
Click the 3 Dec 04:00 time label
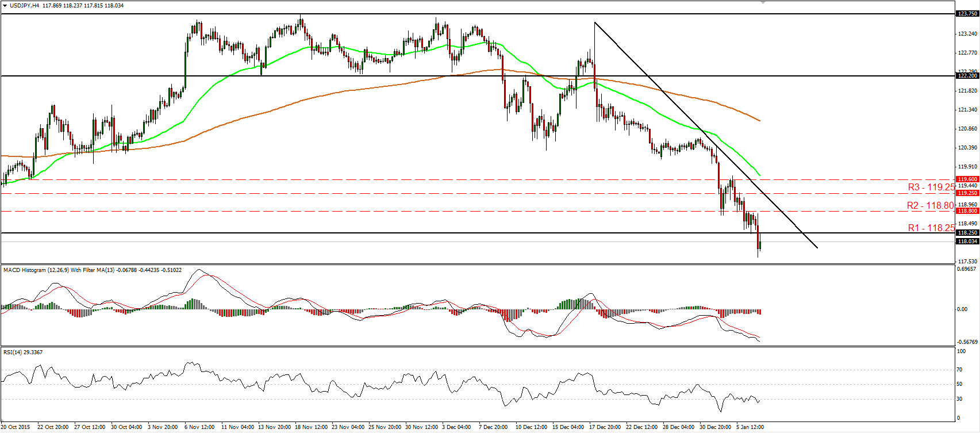tap(456, 427)
